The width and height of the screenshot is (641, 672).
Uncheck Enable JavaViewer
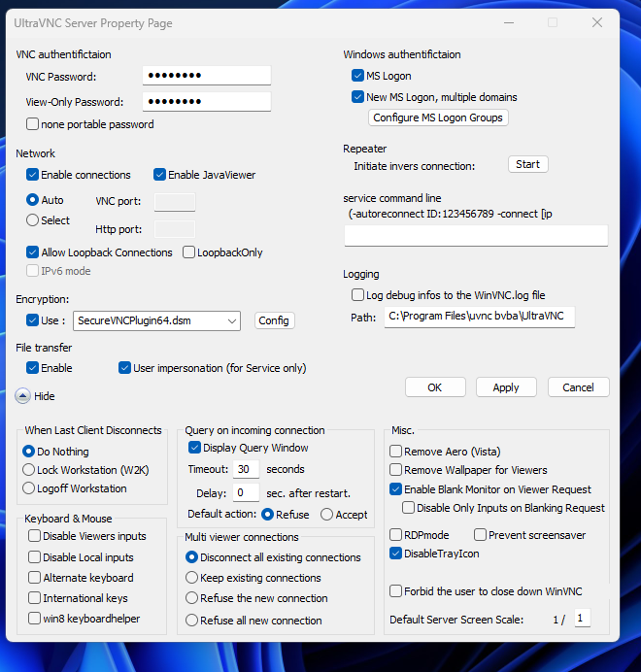[159, 175]
